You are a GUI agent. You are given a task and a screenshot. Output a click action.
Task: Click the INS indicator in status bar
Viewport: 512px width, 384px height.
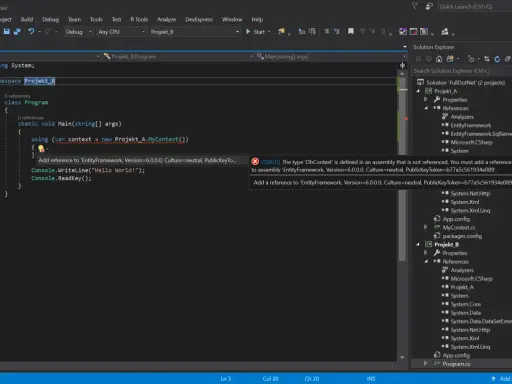click(x=371, y=379)
